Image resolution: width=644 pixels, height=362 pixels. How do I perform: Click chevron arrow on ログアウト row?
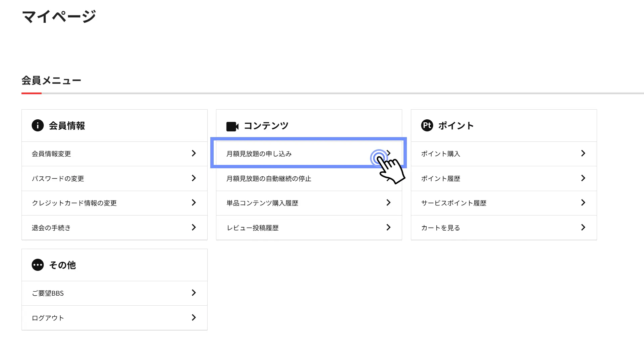tap(194, 317)
